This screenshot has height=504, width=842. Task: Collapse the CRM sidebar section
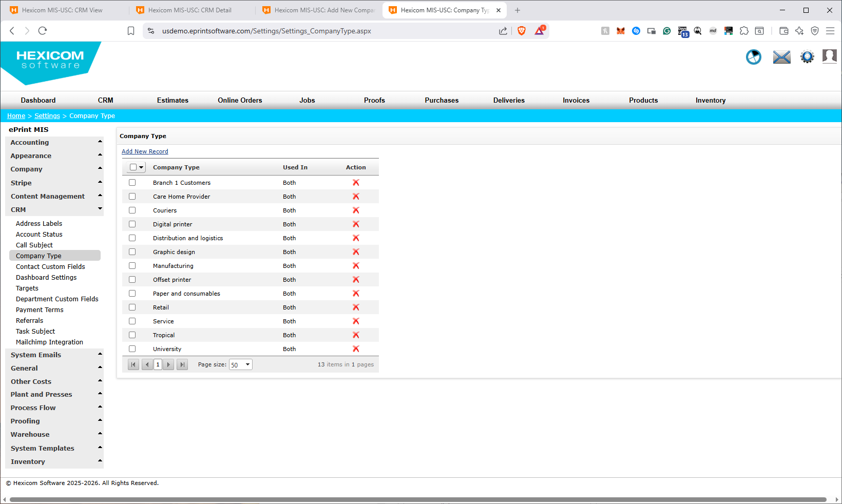point(54,210)
